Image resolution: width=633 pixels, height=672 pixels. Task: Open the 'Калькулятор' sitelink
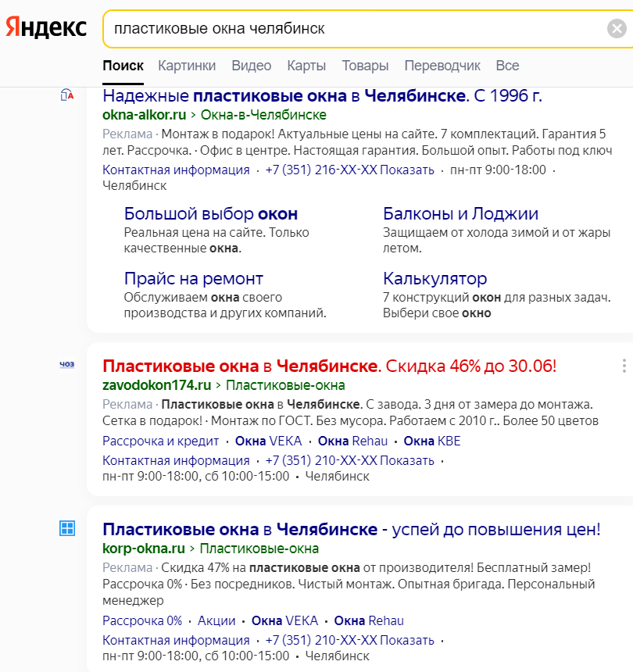(435, 279)
